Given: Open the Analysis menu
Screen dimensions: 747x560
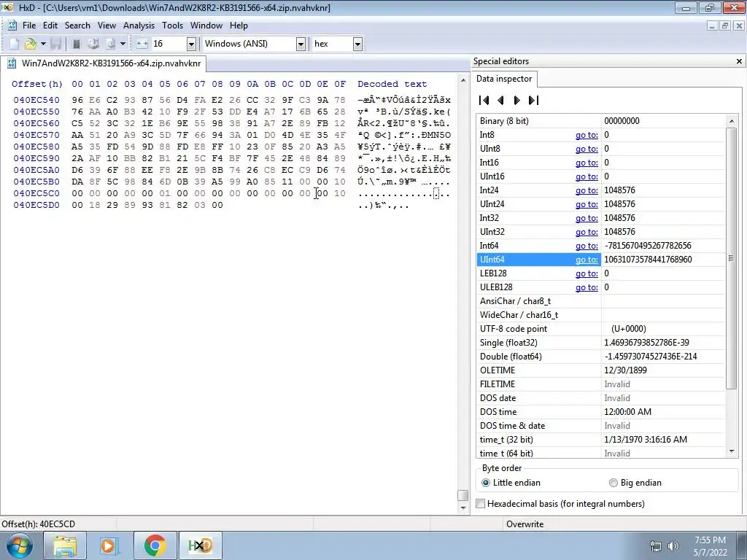Looking at the screenshot, I should [139, 26].
